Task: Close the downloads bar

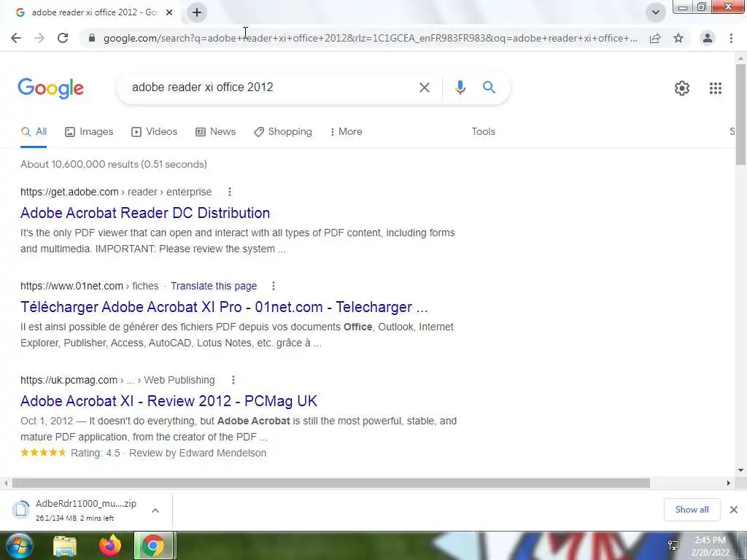Action: tap(734, 510)
